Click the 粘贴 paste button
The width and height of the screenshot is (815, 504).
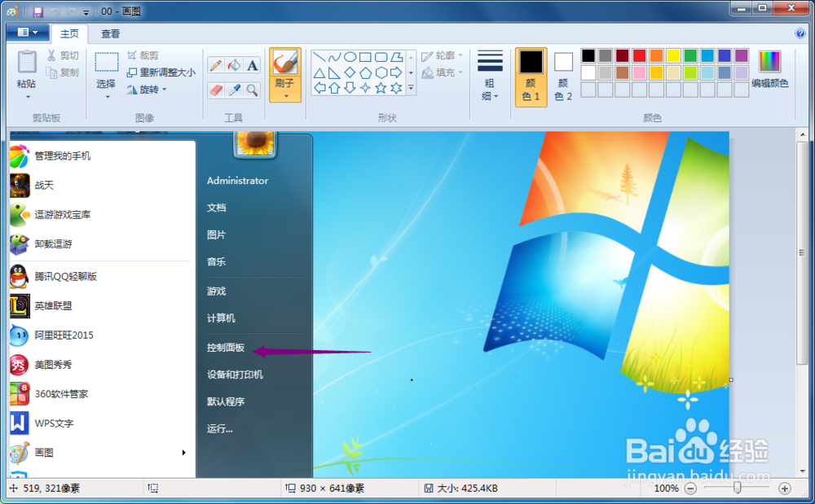pyautogui.click(x=27, y=68)
